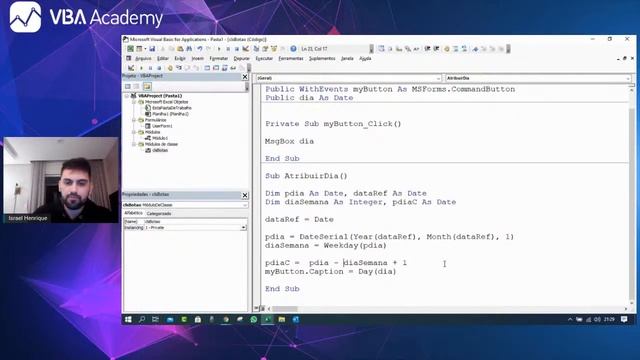Collapse the Microsoft Excel Objetos folder
The width and height of the screenshot is (640, 360).
tap(133, 102)
